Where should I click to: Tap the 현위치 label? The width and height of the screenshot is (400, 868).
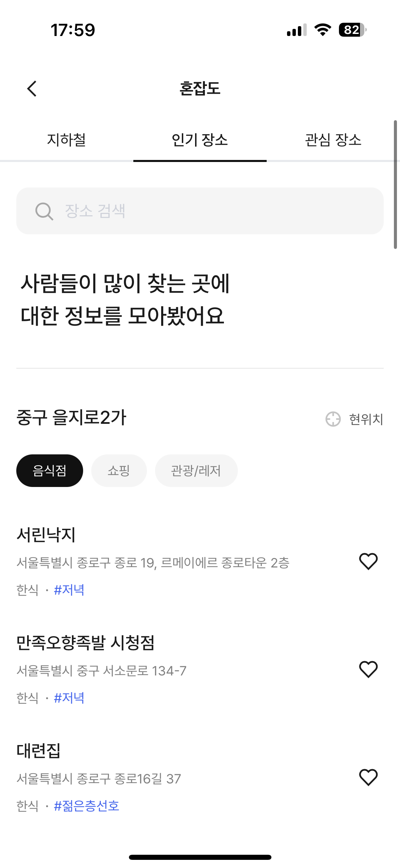(x=366, y=419)
